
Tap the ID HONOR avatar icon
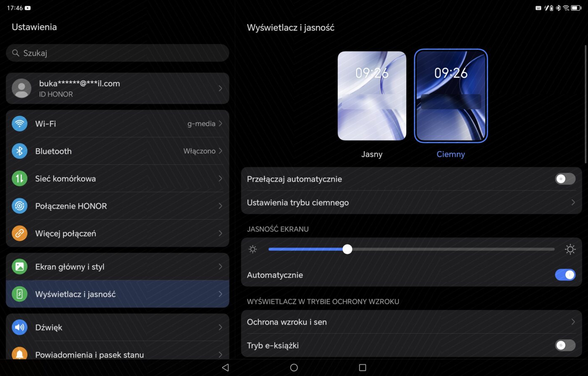(x=21, y=88)
